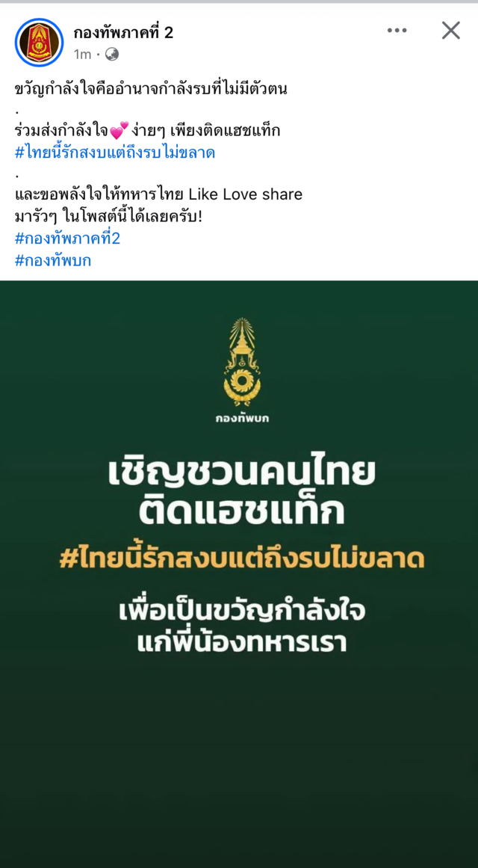Image resolution: width=478 pixels, height=868 pixels.
Task: Click the caption line containing Like Love share
Action: click(159, 195)
